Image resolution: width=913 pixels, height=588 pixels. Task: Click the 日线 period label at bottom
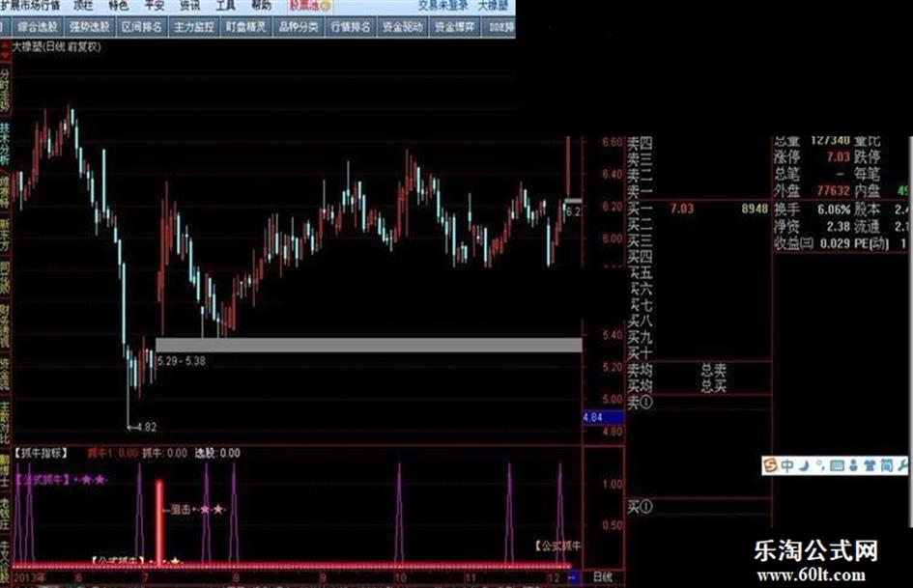[x=602, y=577]
